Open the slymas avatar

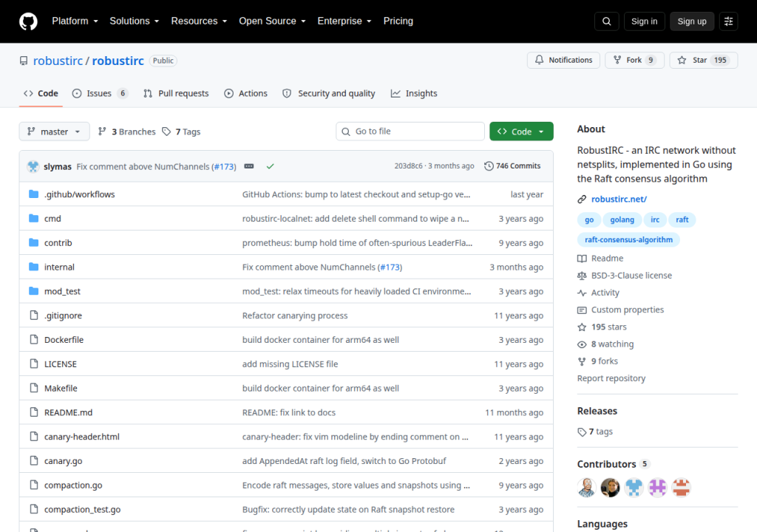33,166
